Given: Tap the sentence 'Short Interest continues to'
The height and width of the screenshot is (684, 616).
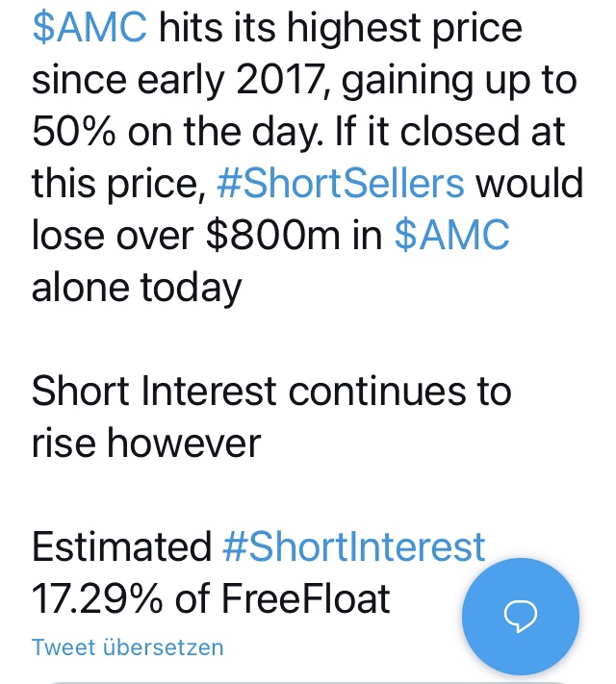Looking at the screenshot, I should pyautogui.click(x=271, y=392).
